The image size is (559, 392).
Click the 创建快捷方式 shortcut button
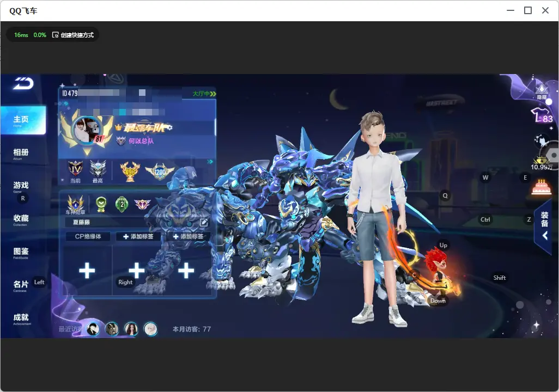point(73,35)
